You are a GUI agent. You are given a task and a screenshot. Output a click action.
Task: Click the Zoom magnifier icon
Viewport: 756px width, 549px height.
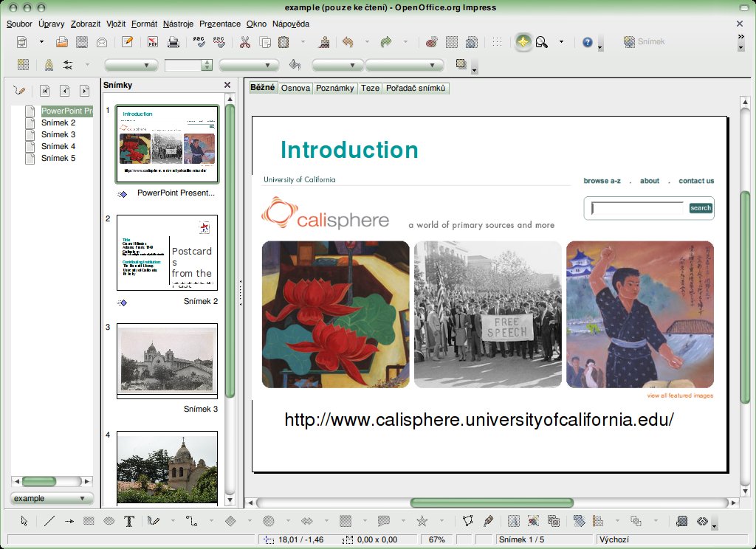[542, 42]
